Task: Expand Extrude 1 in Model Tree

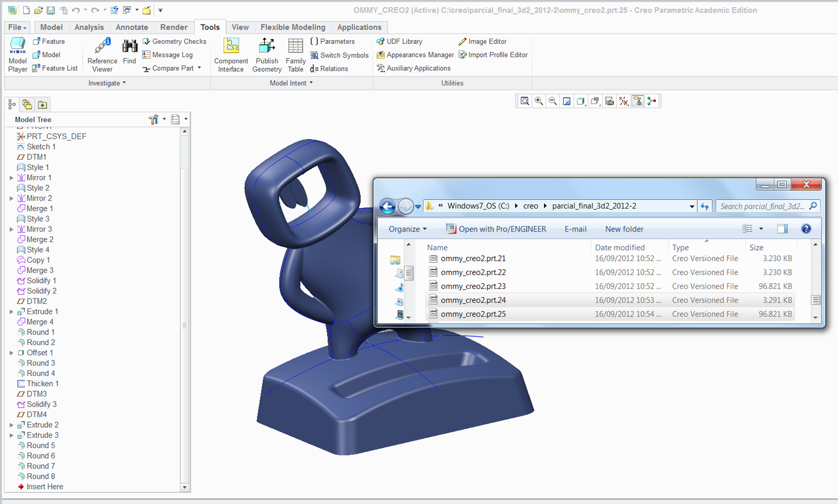Action: 11,312
